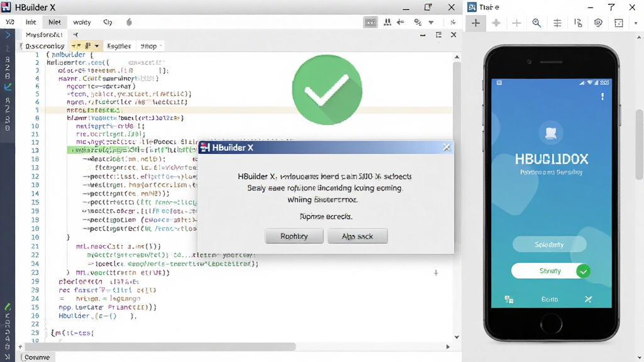Click the magnifier icon in preview toolbar
This screenshot has height=362, width=644.
click(x=536, y=23)
